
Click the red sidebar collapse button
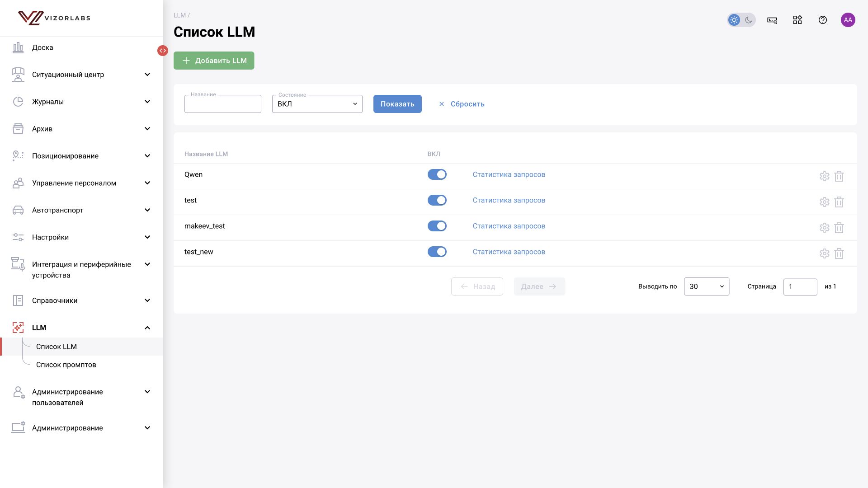(x=163, y=51)
